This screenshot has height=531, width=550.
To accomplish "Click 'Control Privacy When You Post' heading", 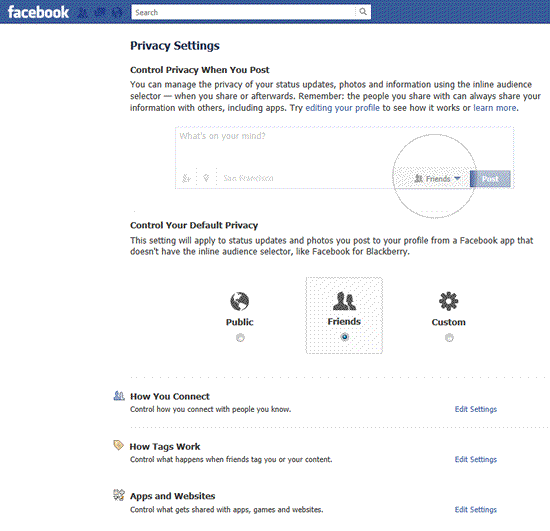I will click(x=200, y=70).
